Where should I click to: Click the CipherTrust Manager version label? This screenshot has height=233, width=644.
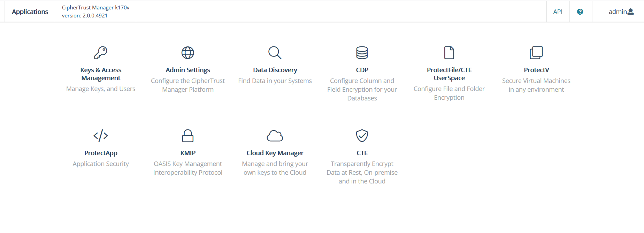(95, 12)
